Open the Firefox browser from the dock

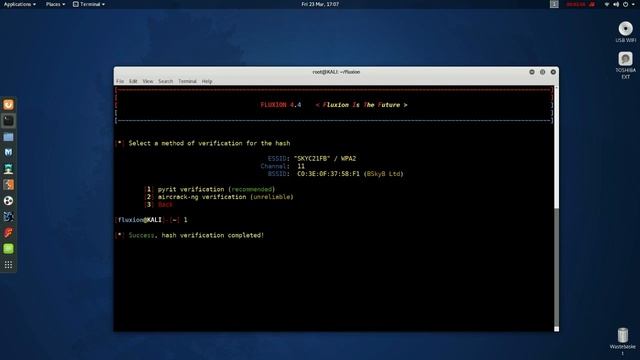pyautogui.click(x=8, y=105)
